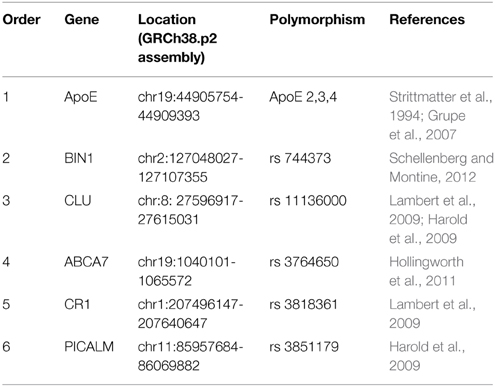Select polymorphism cell rs 11136000
The width and height of the screenshot is (495, 387).
click(x=308, y=201)
